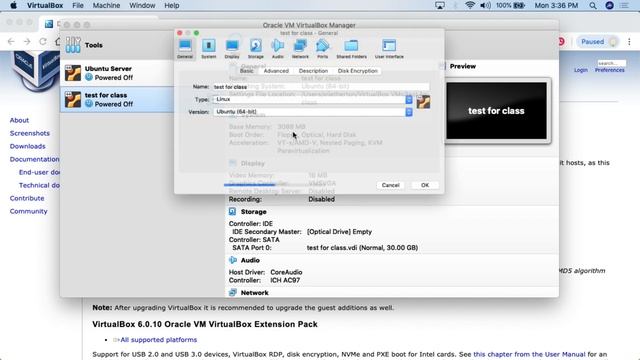Viewport: 640px width, 360px height.
Task: Open the General settings category
Action: coord(185,49)
